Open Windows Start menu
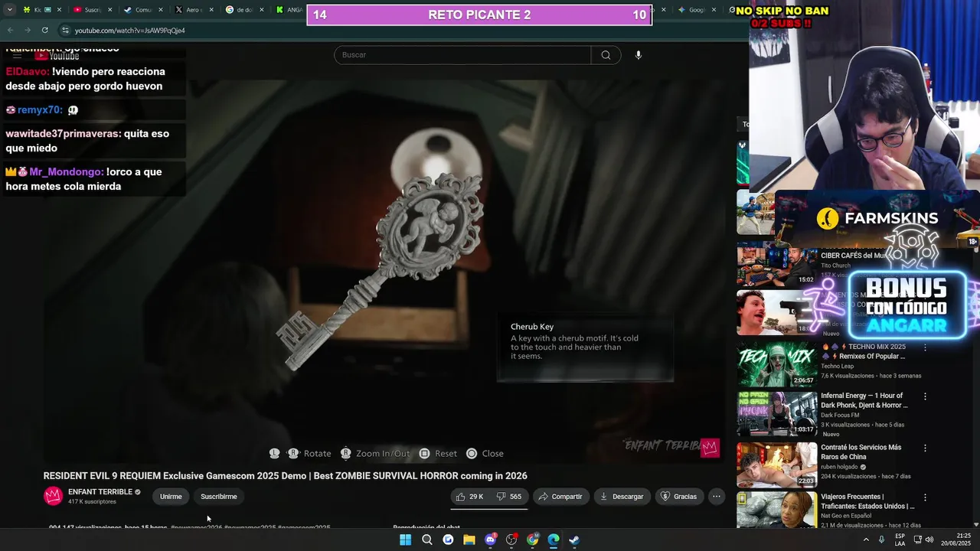 405,540
